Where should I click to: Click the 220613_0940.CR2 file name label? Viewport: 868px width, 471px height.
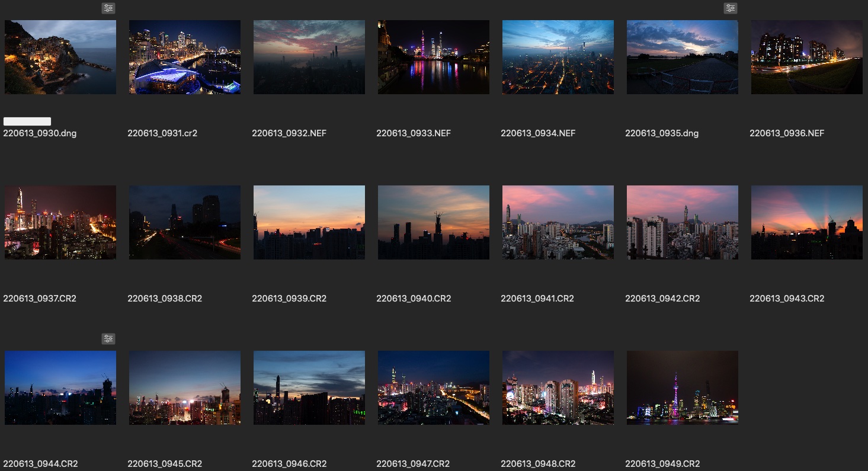[414, 299]
